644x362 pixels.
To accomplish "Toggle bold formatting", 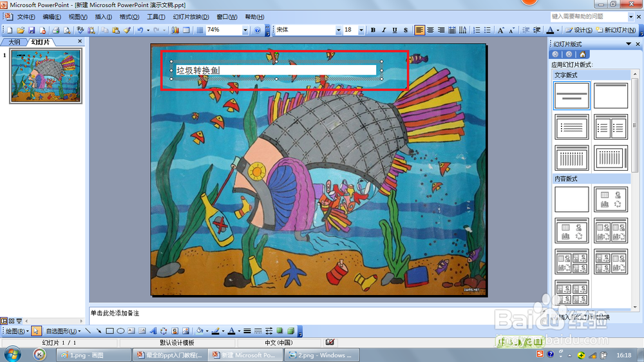I will coord(373,30).
